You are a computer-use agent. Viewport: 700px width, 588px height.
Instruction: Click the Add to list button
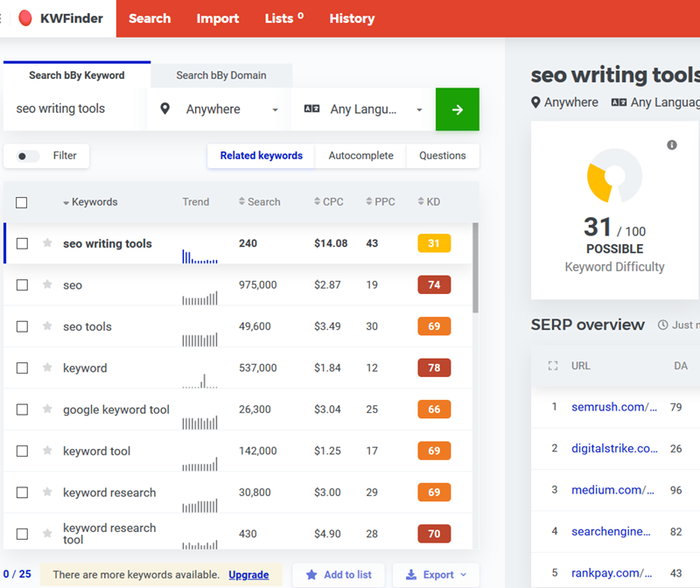pyautogui.click(x=338, y=575)
